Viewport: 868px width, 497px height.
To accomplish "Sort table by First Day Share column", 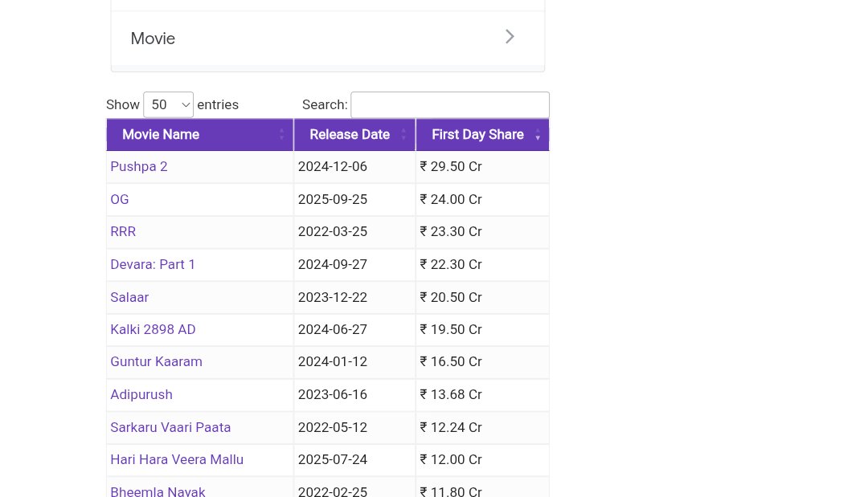I will click(x=483, y=134).
